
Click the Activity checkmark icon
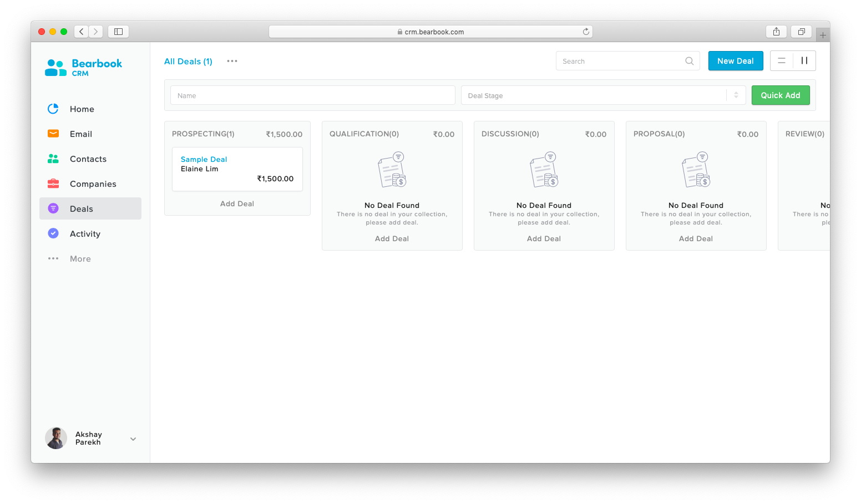coord(53,233)
